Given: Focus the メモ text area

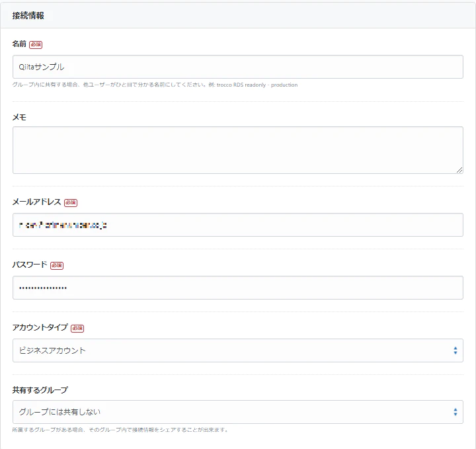Looking at the screenshot, I should click(237, 150).
